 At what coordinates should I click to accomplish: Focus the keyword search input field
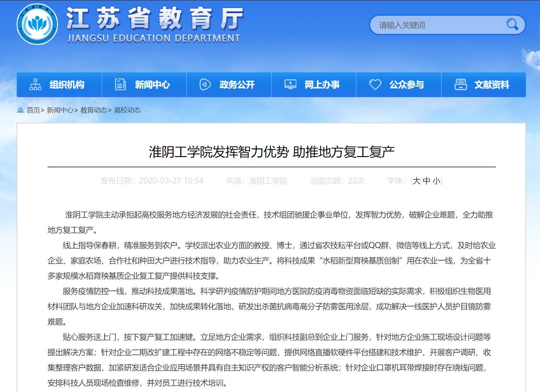pyautogui.click(x=438, y=25)
